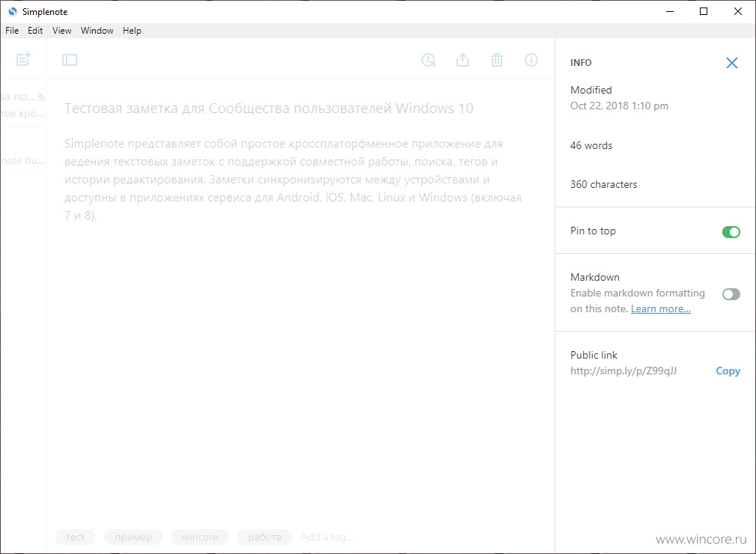Click the share note upload icon

[463, 60]
